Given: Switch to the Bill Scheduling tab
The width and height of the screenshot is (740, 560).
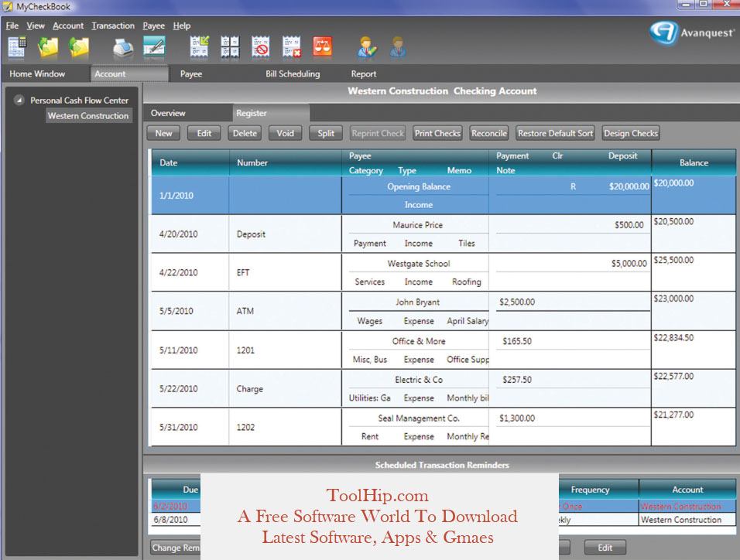Looking at the screenshot, I should click(293, 74).
